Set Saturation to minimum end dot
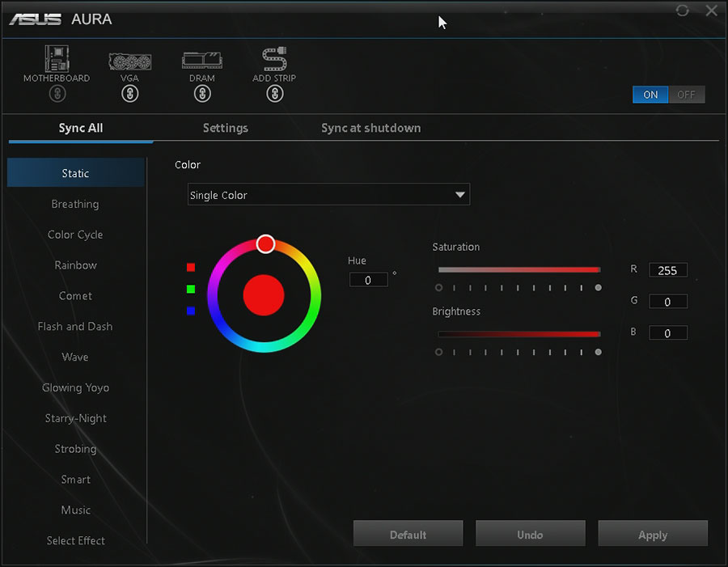The image size is (728, 567). coord(438,287)
